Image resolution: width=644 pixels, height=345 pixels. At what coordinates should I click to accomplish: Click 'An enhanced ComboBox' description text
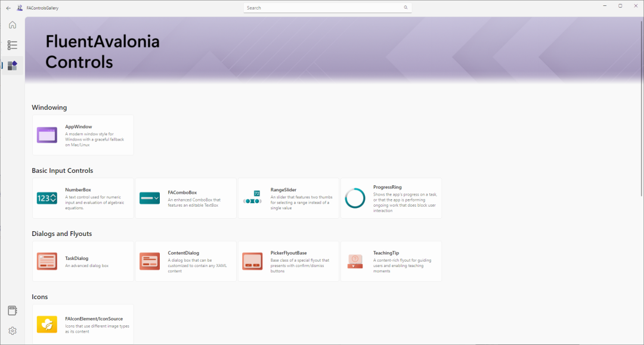point(194,203)
